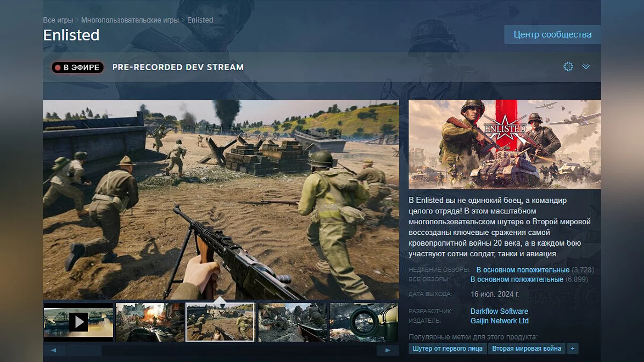Viewport: 644px width, 362px height.
Task: Click the right arrow of thumbnail strip
Action: [x=387, y=350]
